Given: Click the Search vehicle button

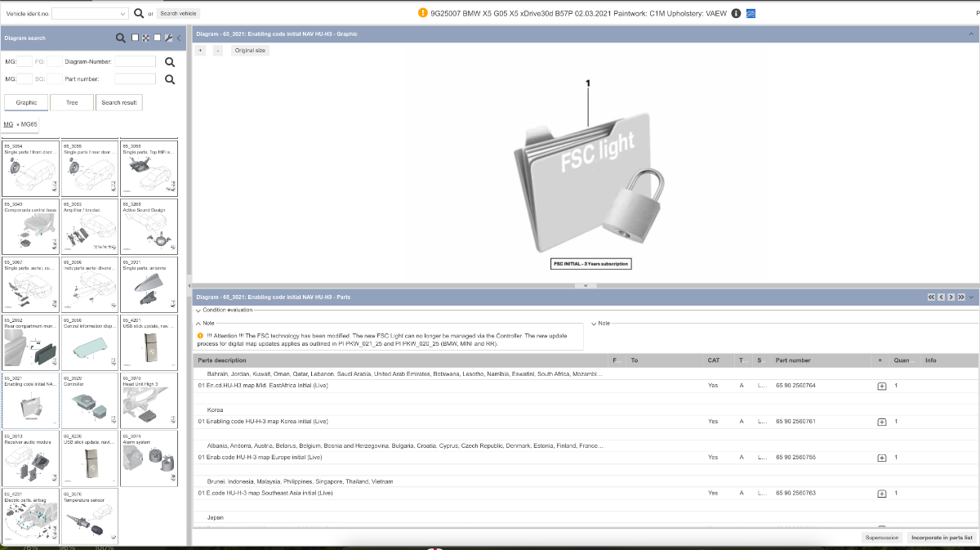Looking at the screenshot, I should click(x=178, y=14).
